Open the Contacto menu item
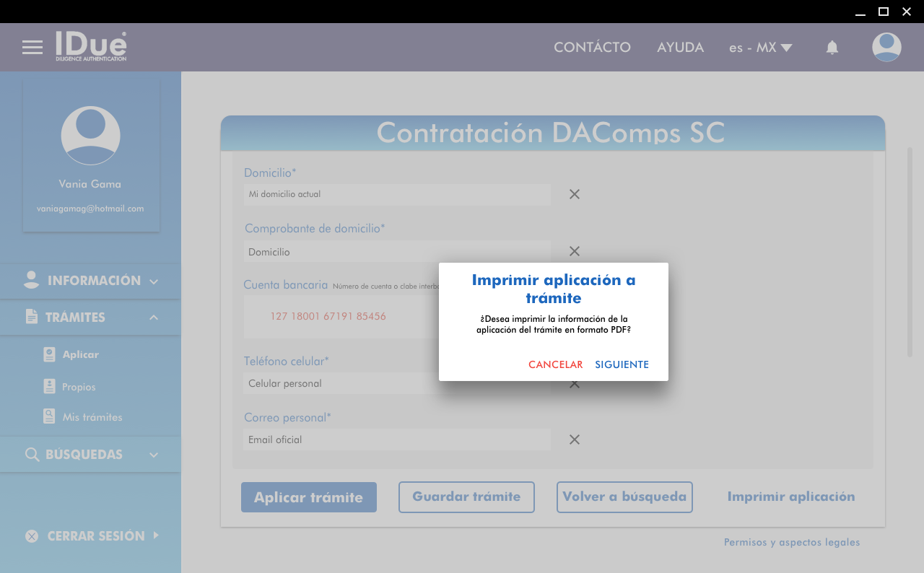Viewport: 924px width, 573px height. click(x=592, y=48)
